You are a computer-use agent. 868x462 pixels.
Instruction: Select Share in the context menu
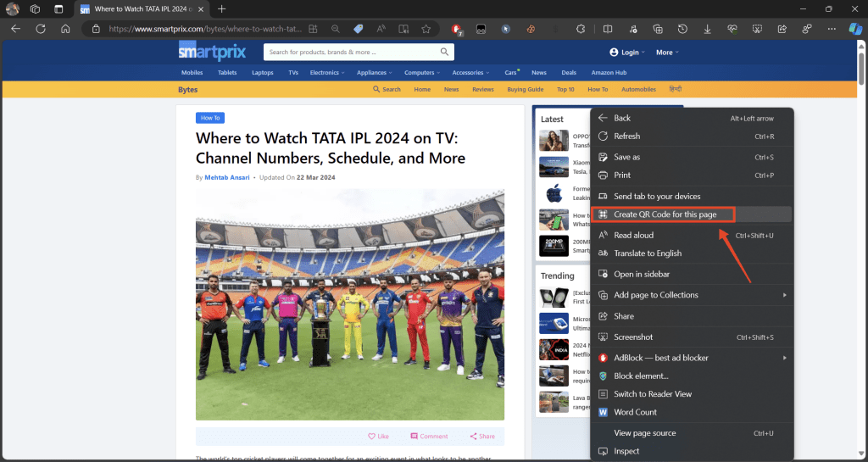click(x=692, y=316)
